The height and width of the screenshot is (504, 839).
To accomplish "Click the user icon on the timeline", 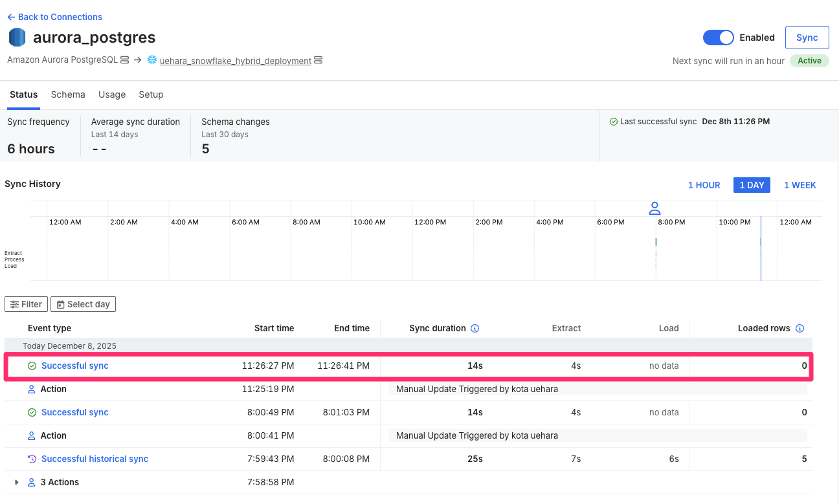I will point(654,208).
